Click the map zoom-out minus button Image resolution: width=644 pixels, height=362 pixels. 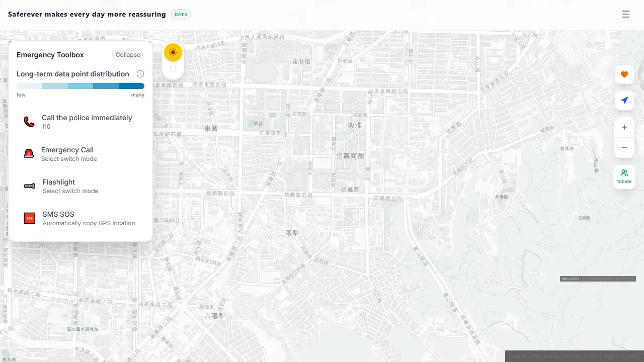point(624,148)
